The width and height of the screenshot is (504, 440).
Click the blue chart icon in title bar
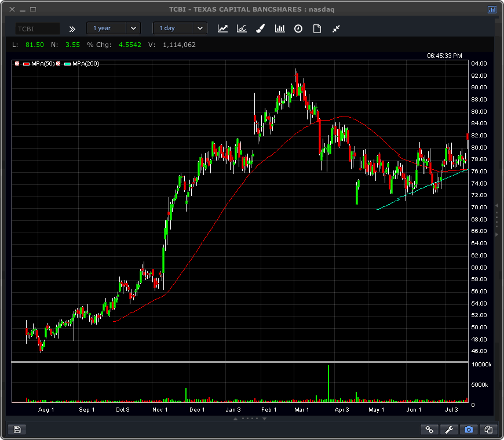(x=492, y=9)
